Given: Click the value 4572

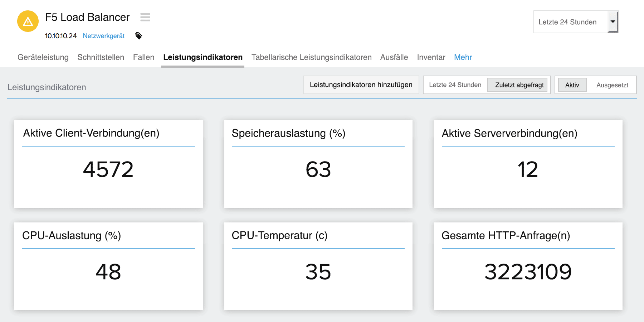Looking at the screenshot, I should (x=108, y=169).
